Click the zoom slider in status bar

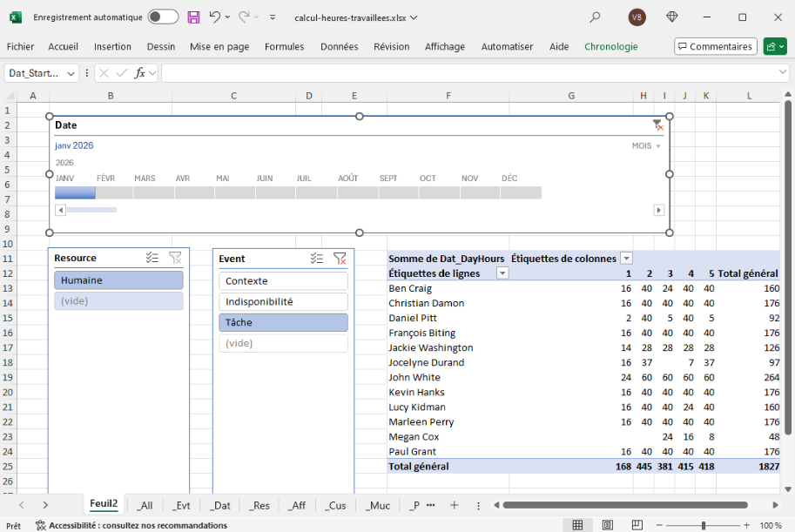click(x=703, y=525)
